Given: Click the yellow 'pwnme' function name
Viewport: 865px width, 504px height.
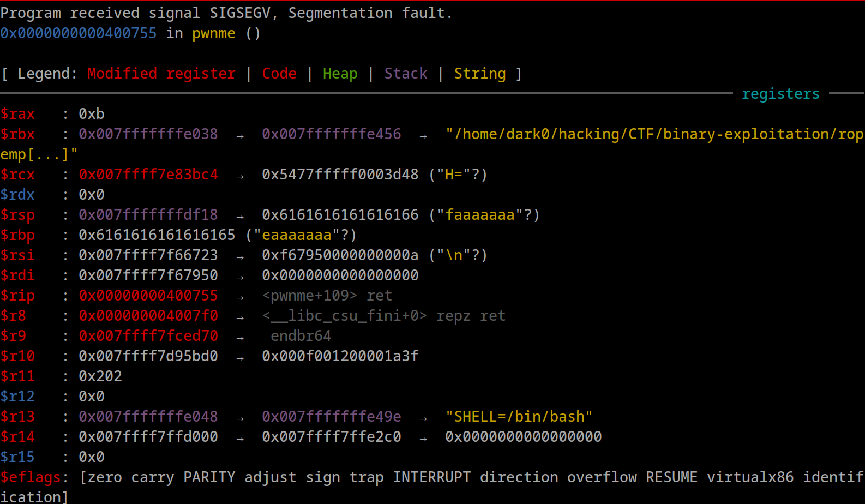Looking at the screenshot, I should pos(214,33).
